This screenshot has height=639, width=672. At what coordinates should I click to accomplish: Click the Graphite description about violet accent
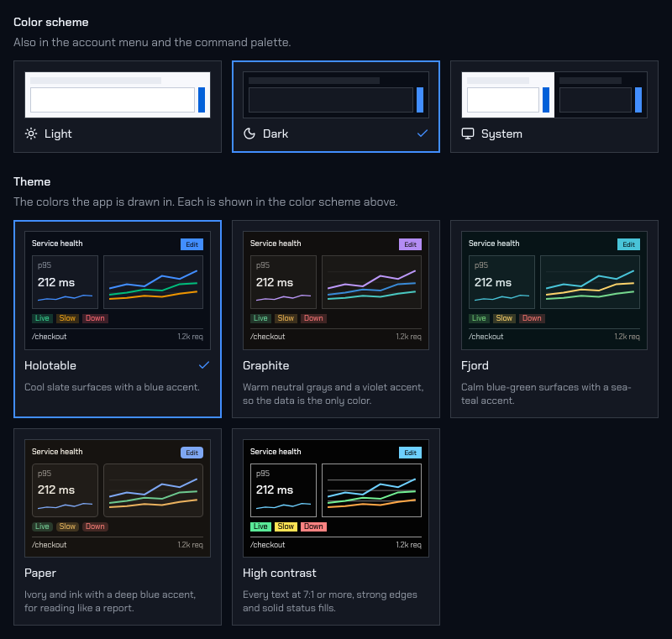333,394
